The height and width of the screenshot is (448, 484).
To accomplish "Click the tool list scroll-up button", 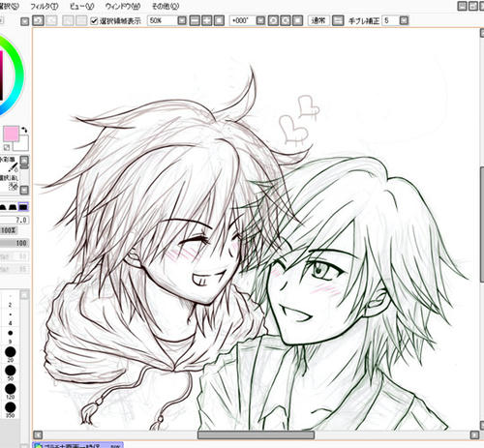I will click(24, 161).
